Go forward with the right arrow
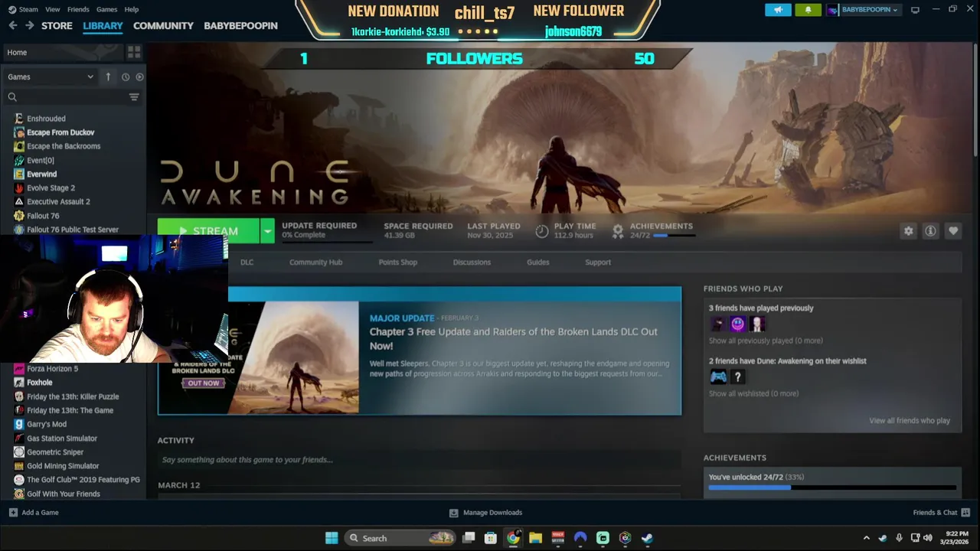 pos(29,25)
